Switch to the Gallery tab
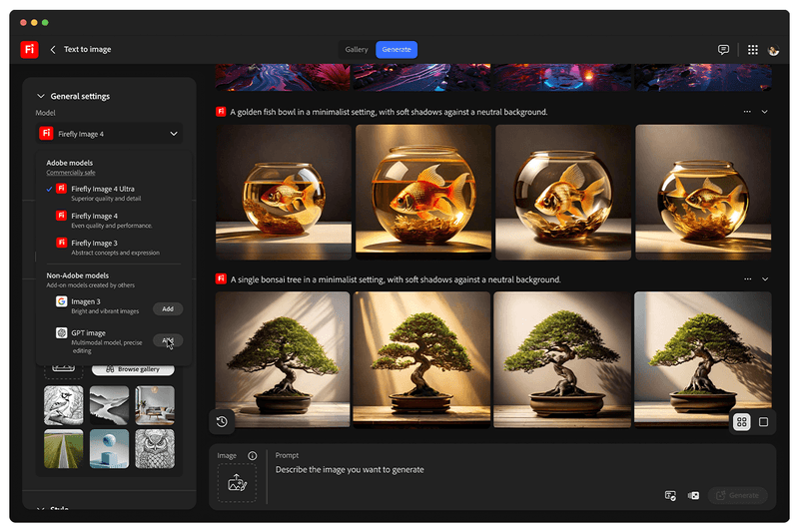This screenshot has height=532, width=799. point(357,49)
